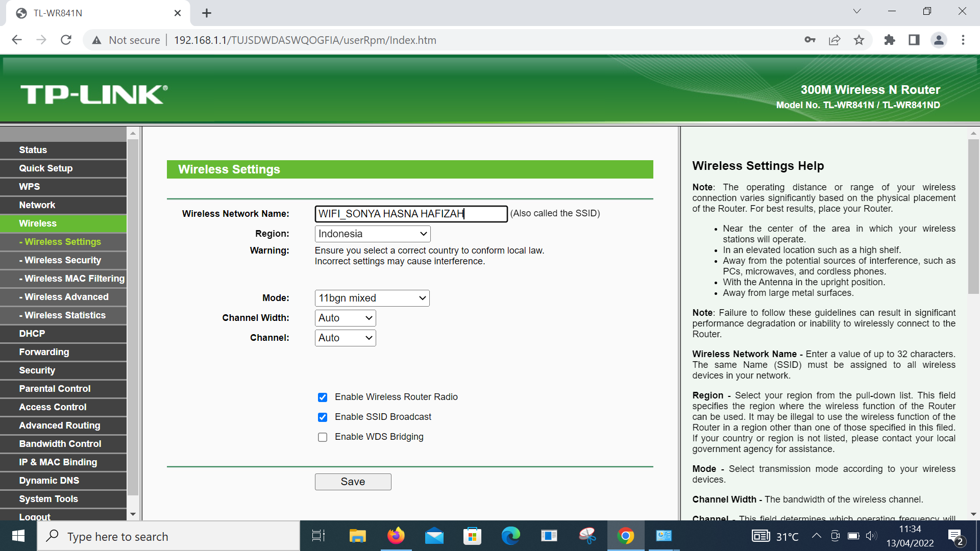Open File Explorer in the taskbar

[357, 536]
